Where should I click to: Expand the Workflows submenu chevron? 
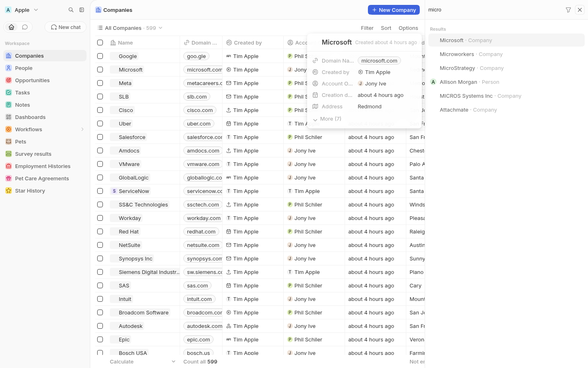[x=82, y=129]
